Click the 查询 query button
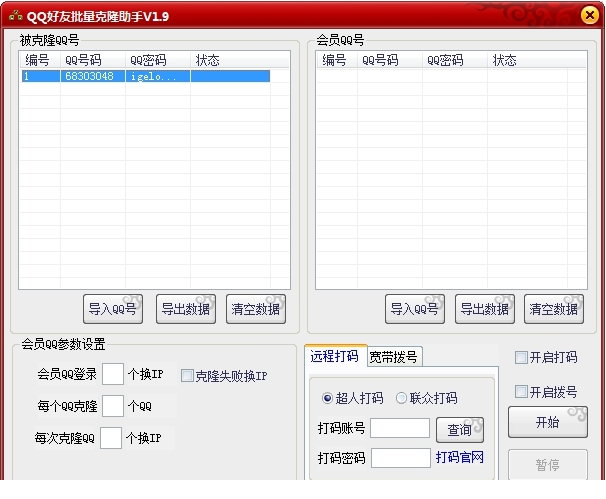 pos(460,429)
